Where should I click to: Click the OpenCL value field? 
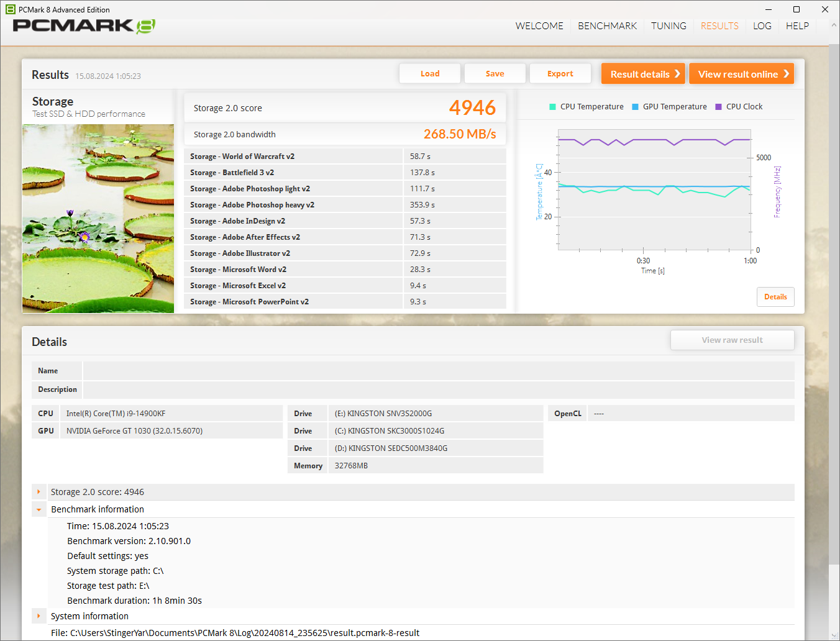click(x=691, y=414)
